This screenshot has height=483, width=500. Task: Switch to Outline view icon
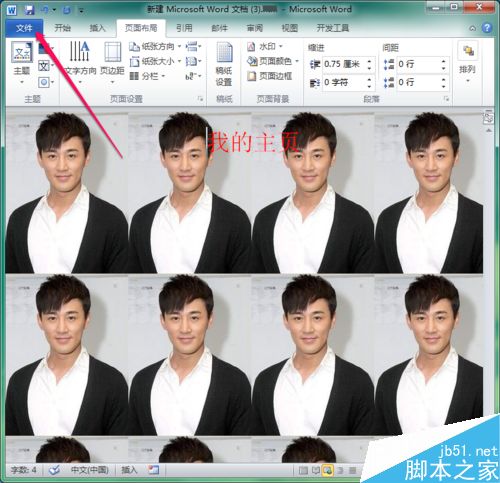coord(340,470)
